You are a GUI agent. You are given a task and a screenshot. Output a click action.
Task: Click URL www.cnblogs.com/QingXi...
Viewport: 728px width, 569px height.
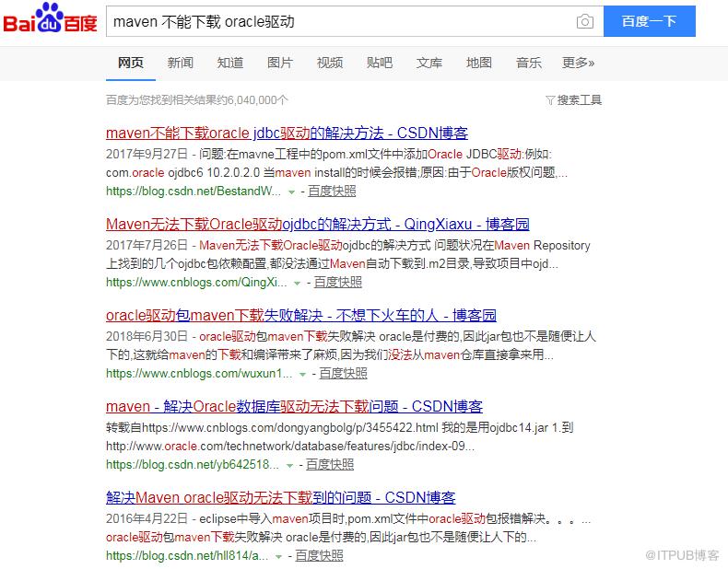click(196, 283)
